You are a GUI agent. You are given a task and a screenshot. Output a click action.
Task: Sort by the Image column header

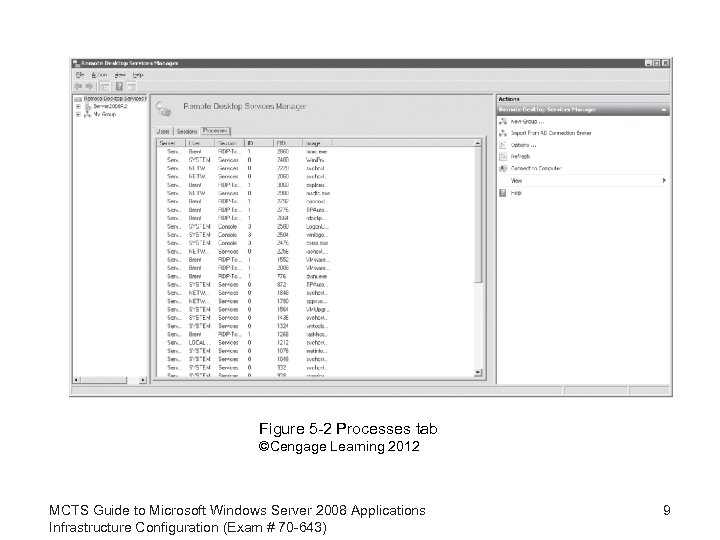point(317,143)
